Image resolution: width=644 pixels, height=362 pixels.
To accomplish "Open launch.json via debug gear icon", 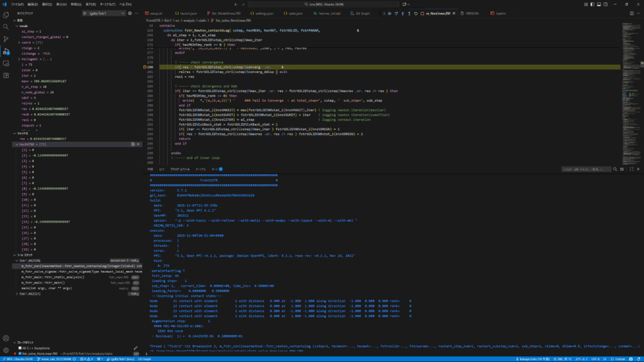I will (130, 13).
